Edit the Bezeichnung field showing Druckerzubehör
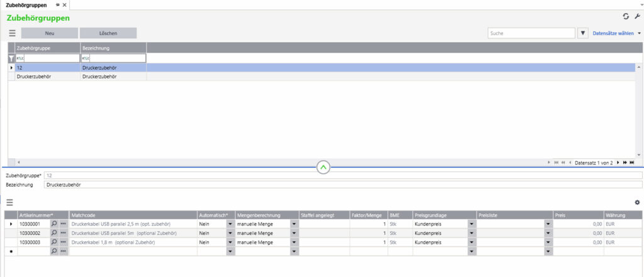This screenshot has width=644, height=277. coord(343,185)
